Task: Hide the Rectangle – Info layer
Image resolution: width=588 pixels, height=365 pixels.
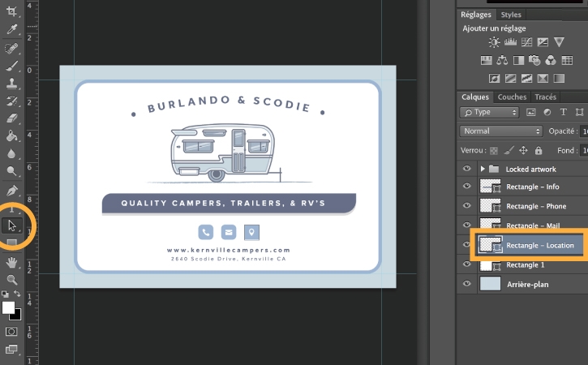Action: pyautogui.click(x=466, y=187)
